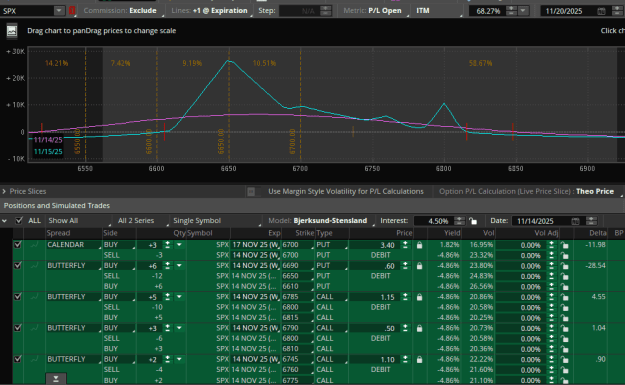Open the SPX symbol dropdown arrow
625x385 pixels.
[59, 11]
